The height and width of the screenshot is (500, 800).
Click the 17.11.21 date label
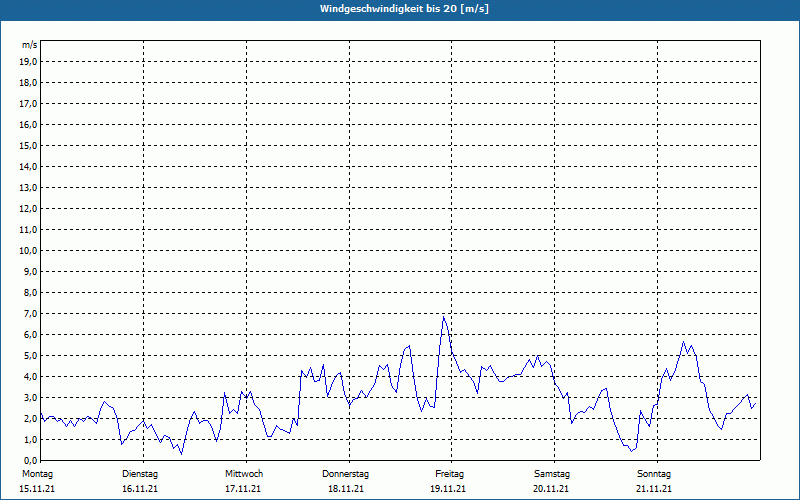[243, 489]
